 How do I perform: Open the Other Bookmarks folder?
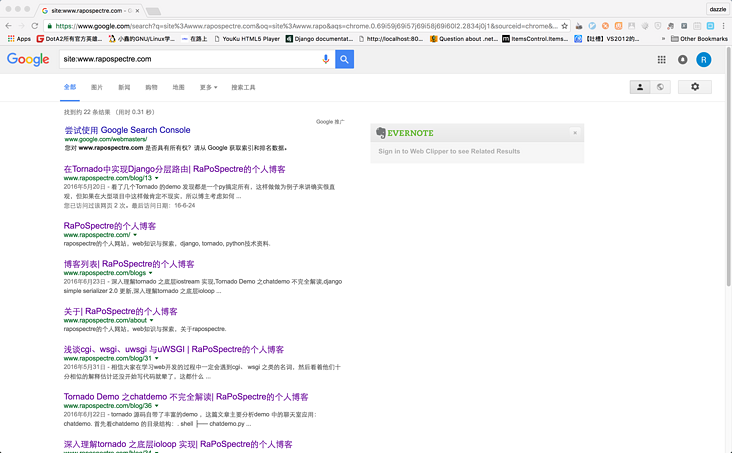[699, 38]
